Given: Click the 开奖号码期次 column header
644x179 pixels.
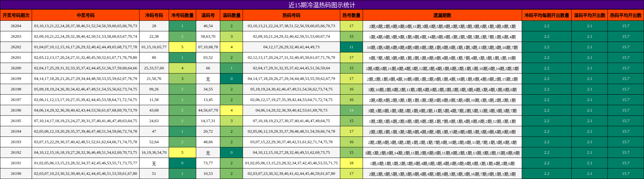Looking at the screenshot, I should 16,15.
